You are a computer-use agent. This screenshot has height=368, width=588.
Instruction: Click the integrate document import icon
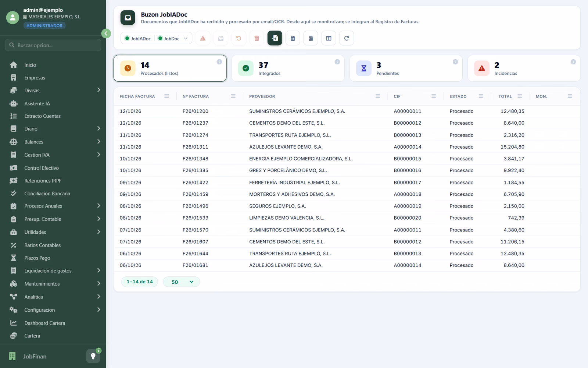pyautogui.click(x=275, y=38)
